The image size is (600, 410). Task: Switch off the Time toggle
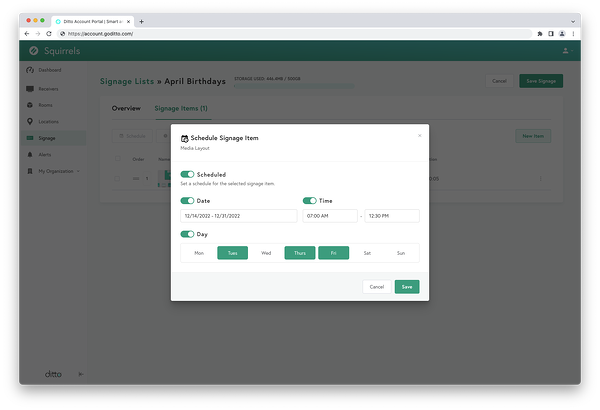310,201
